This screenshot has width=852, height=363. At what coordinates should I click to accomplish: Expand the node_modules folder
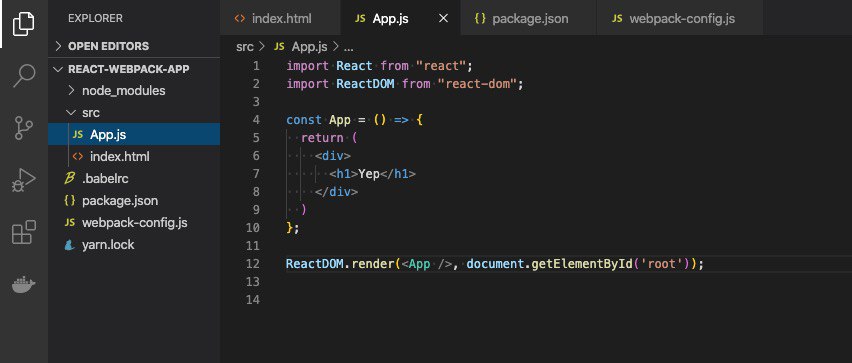click(71, 90)
